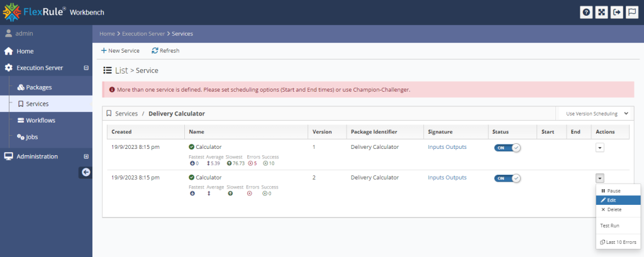Expand the Administration tree section

(x=86, y=156)
